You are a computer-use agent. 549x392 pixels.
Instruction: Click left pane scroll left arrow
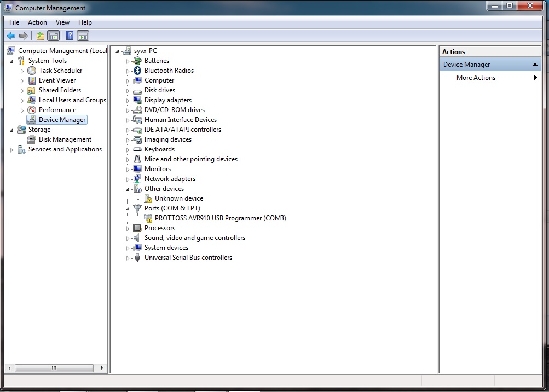click(x=9, y=368)
